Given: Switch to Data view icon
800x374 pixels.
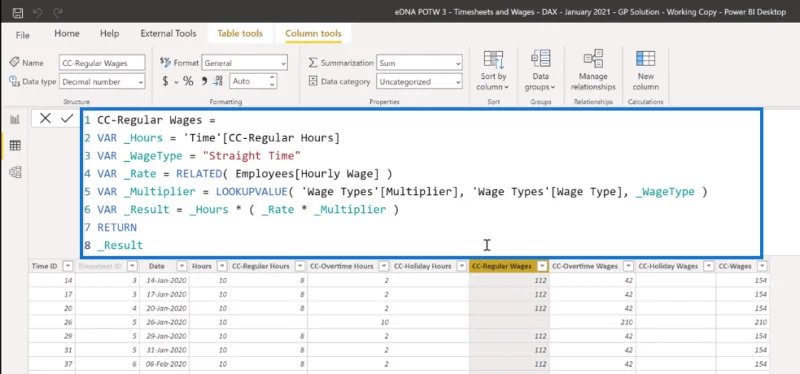Looking at the screenshot, I should (x=15, y=145).
